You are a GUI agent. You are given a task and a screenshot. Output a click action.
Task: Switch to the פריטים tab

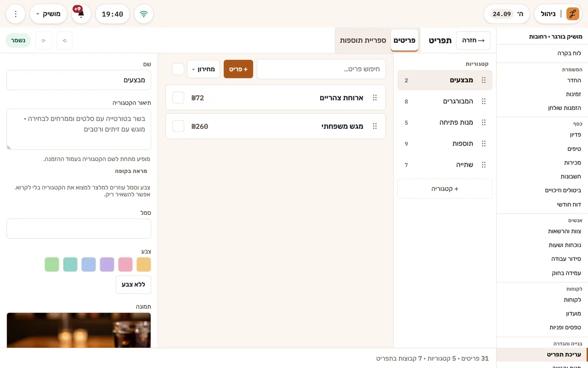[x=404, y=40]
